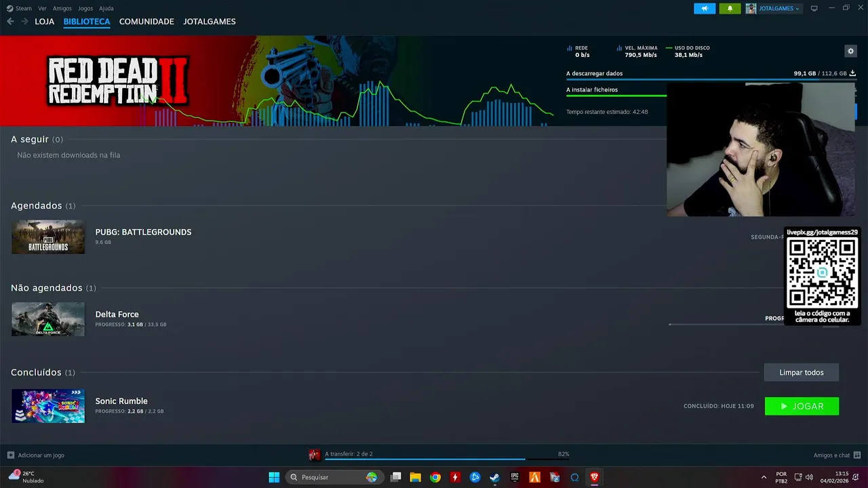Viewport: 868px width, 488px height.
Task: Switch to the BIBLIOTECA tab
Action: point(87,22)
